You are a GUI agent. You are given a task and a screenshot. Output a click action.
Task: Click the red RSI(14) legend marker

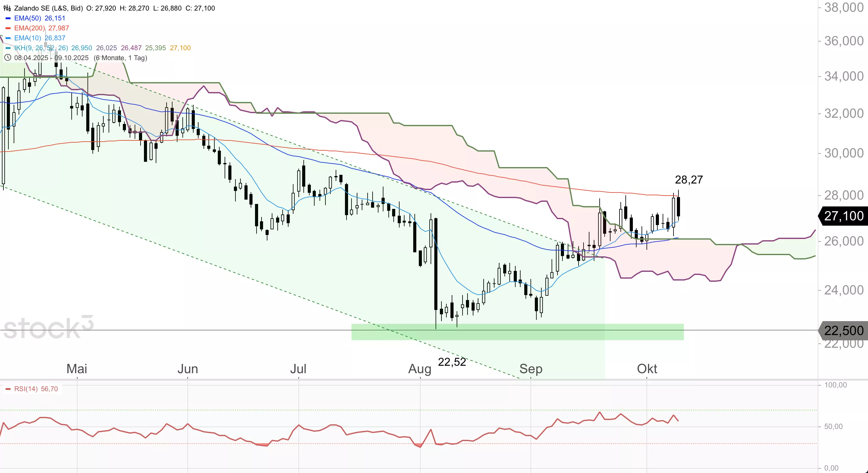(8, 389)
